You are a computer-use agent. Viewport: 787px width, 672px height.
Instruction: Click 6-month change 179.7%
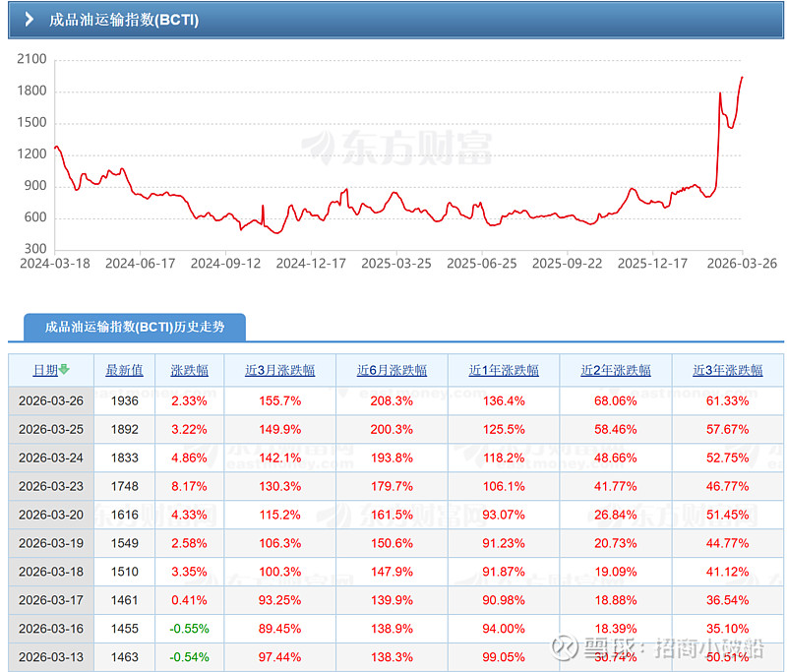pyautogui.click(x=392, y=486)
